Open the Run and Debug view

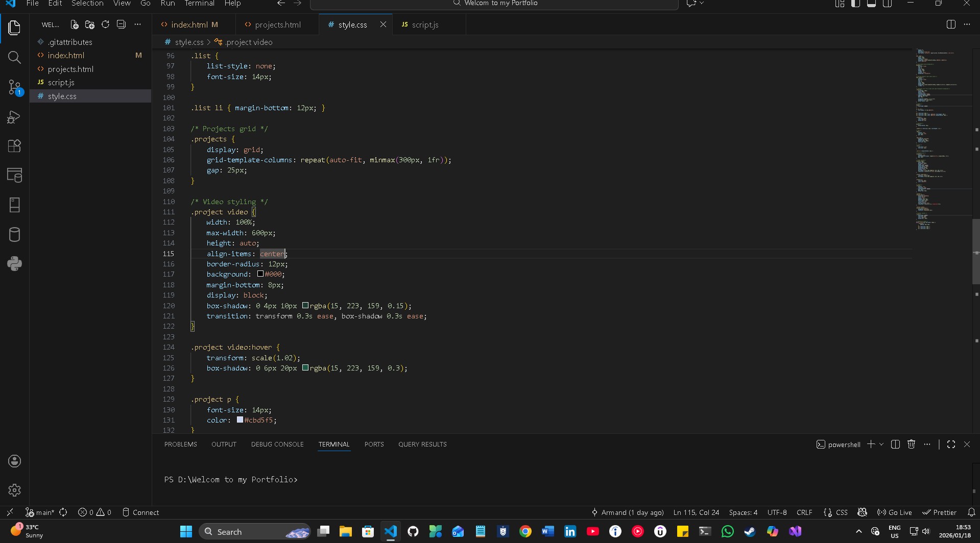pyautogui.click(x=14, y=117)
